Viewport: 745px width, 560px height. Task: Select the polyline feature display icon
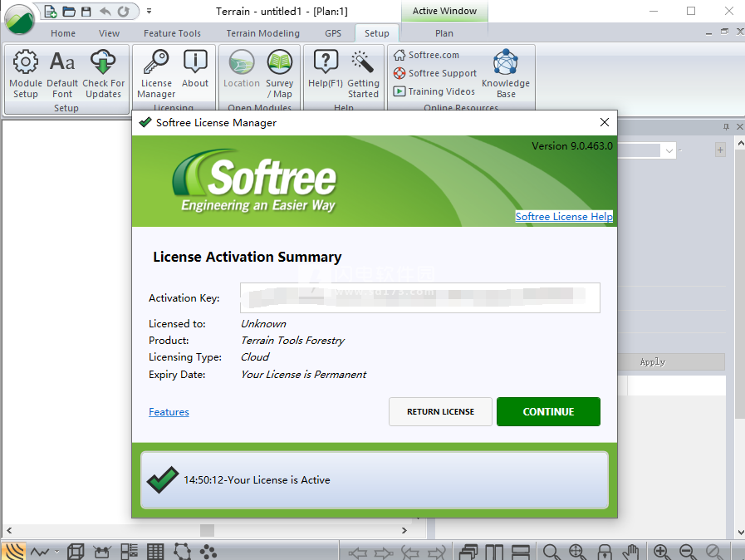click(x=40, y=552)
